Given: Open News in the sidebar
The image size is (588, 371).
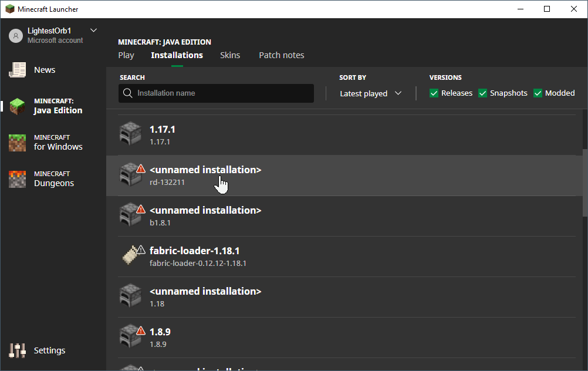Looking at the screenshot, I should [45, 70].
